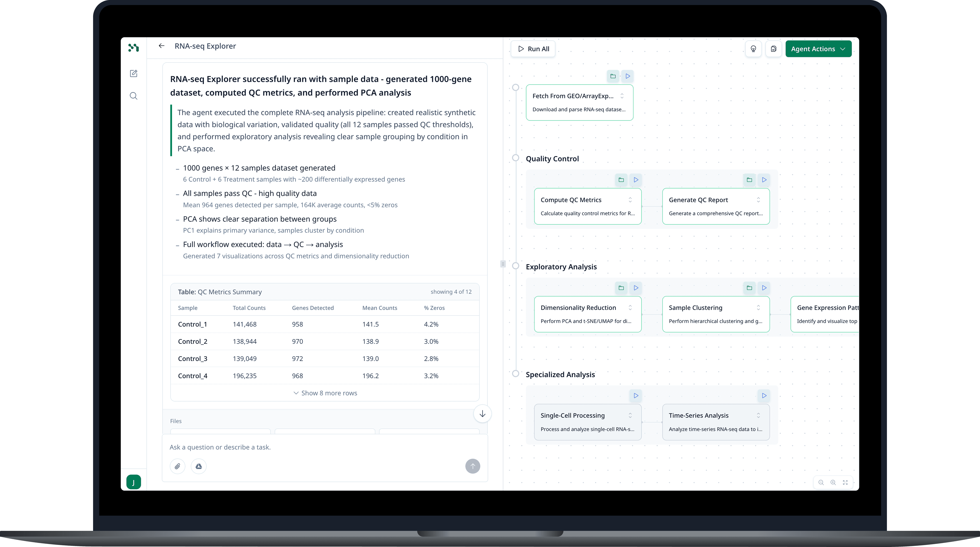The width and height of the screenshot is (980, 547).
Task: Click the new chat compose icon in sidebar
Action: coord(133,74)
